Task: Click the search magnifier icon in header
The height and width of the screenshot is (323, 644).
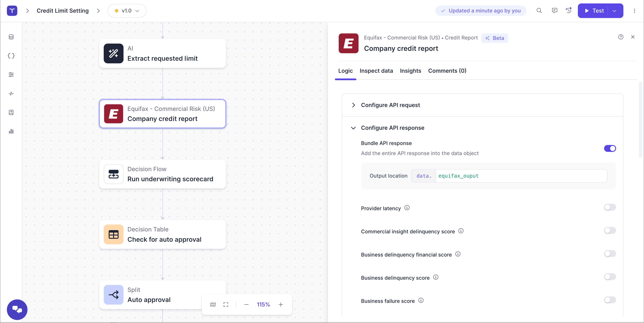Action: pos(539,11)
